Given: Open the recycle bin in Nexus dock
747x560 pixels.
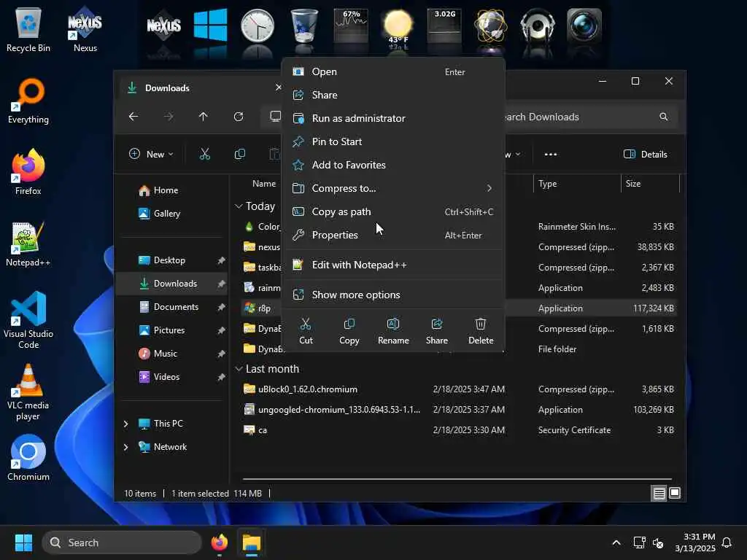Looking at the screenshot, I should pyautogui.click(x=304, y=26).
